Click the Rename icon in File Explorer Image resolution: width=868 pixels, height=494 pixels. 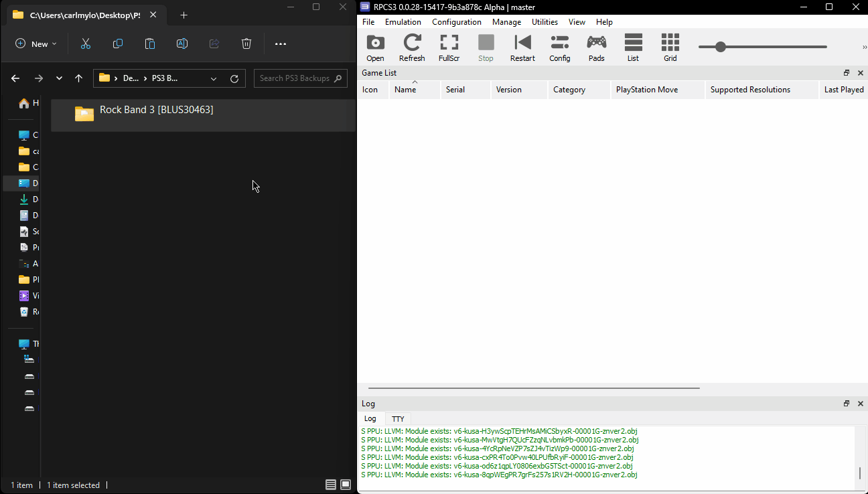click(x=182, y=44)
